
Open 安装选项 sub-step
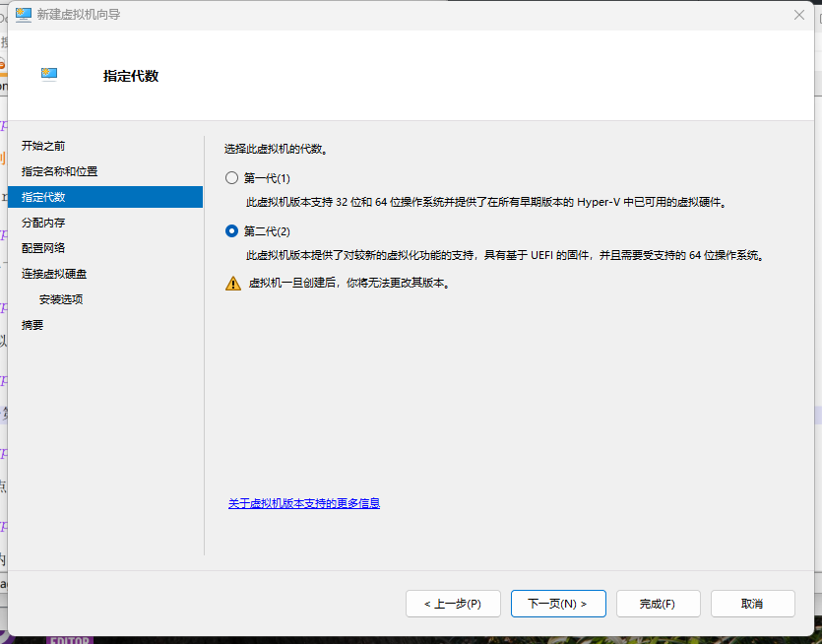pos(61,299)
